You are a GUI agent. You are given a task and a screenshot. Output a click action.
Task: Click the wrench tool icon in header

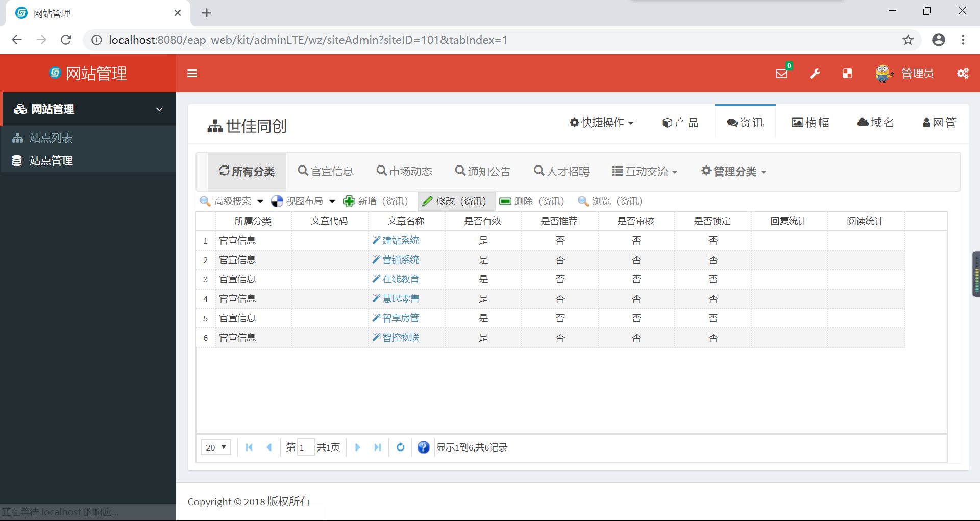814,73
